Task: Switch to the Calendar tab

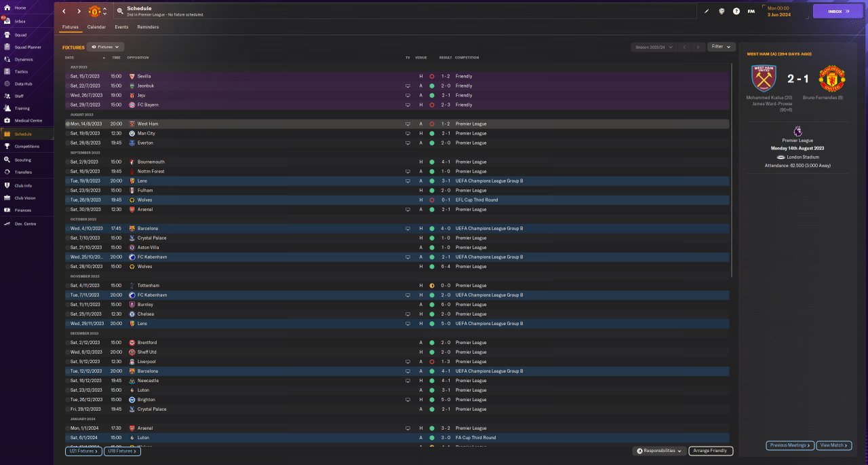Action: [96, 27]
